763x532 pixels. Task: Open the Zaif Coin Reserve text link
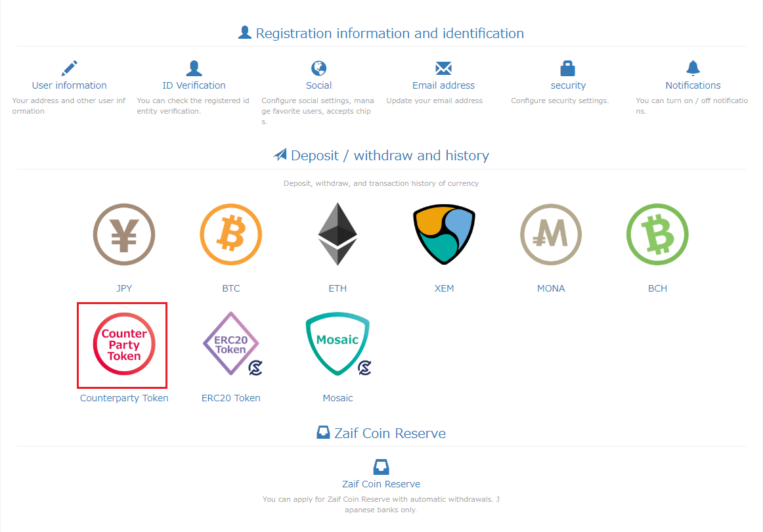tap(381, 484)
